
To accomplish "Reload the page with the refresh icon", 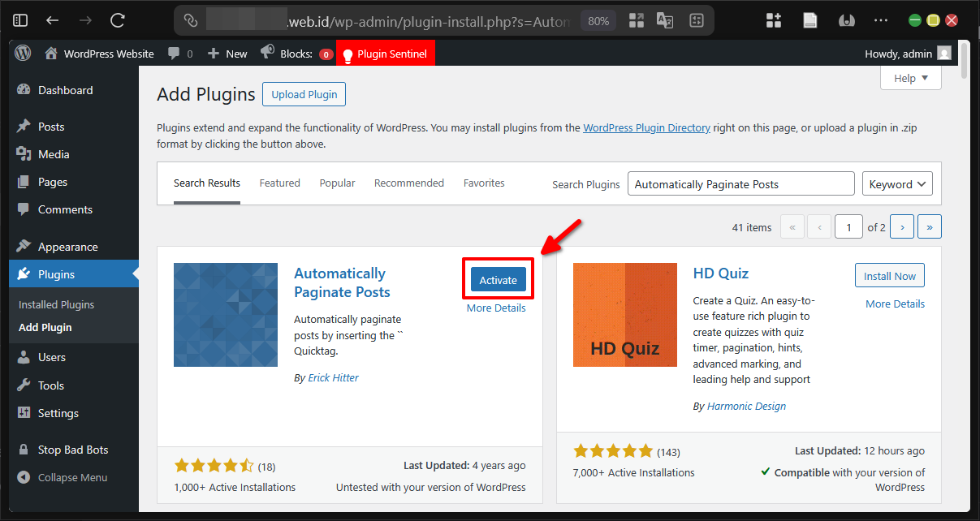I will [x=116, y=20].
